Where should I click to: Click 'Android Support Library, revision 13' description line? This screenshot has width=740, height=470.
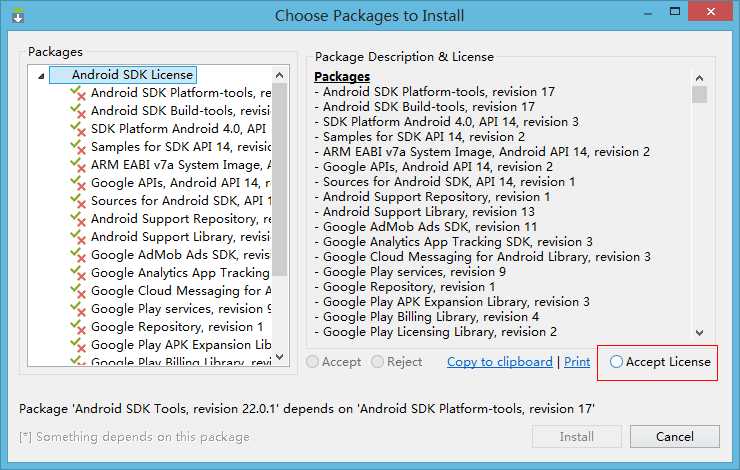coord(424,212)
